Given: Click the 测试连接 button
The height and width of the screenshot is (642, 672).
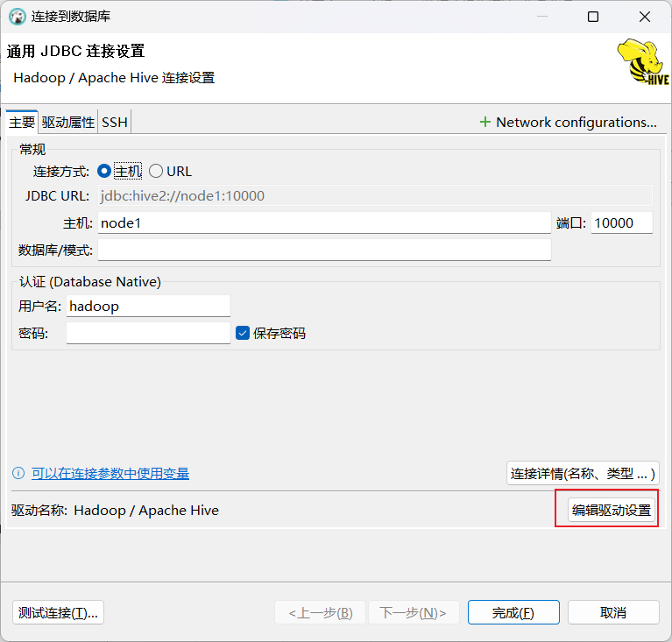Looking at the screenshot, I should coord(59,612).
